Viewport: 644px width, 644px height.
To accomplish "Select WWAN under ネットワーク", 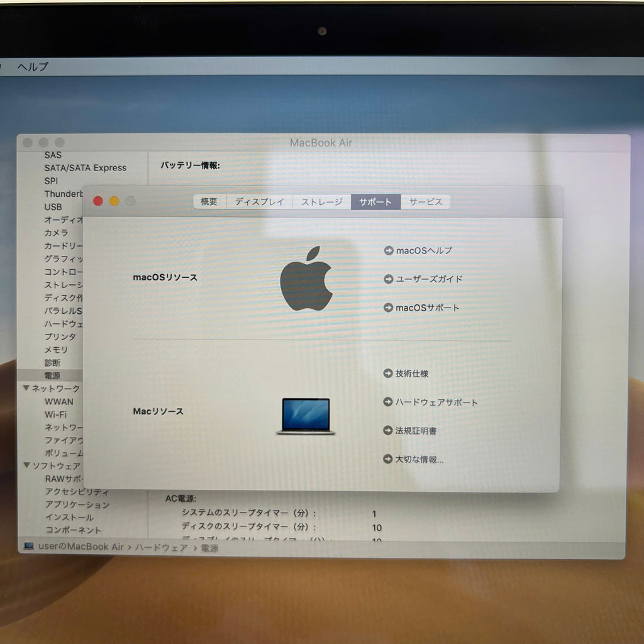I will (x=59, y=401).
